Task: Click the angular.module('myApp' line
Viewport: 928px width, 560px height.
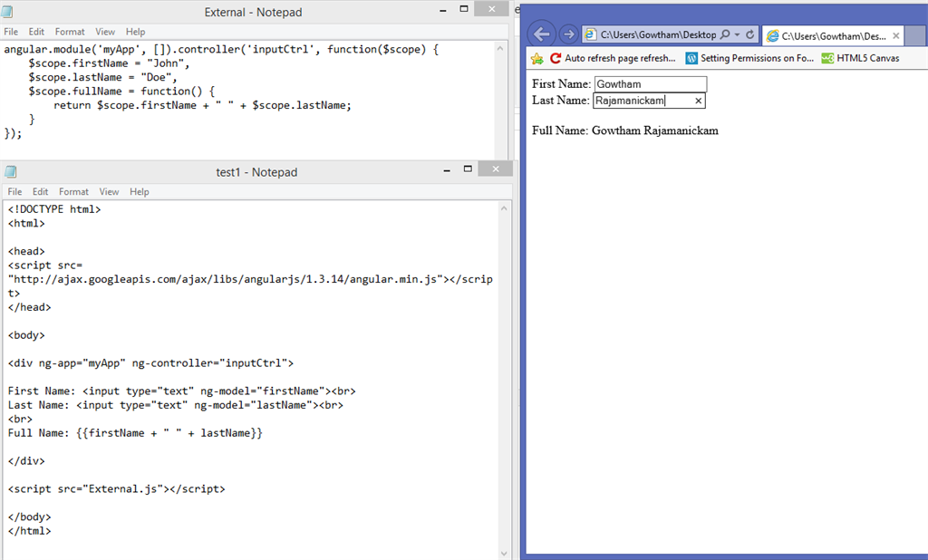Action: [221, 49]
